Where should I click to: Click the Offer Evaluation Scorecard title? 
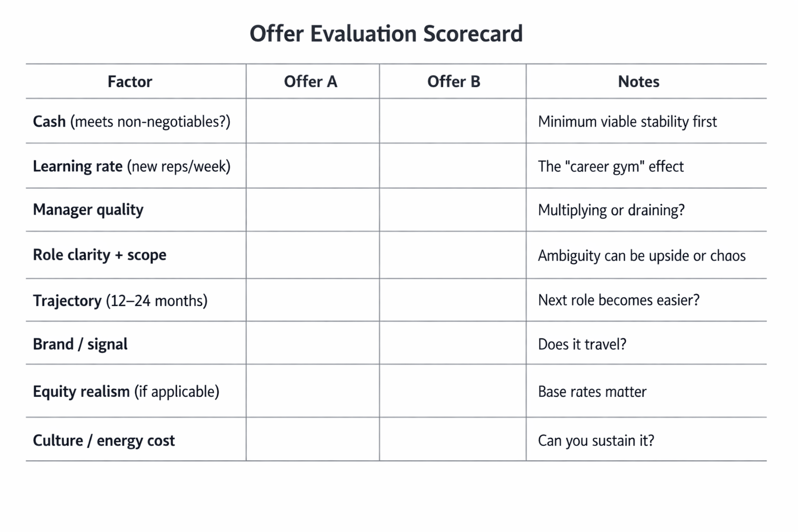pos(386,34)
